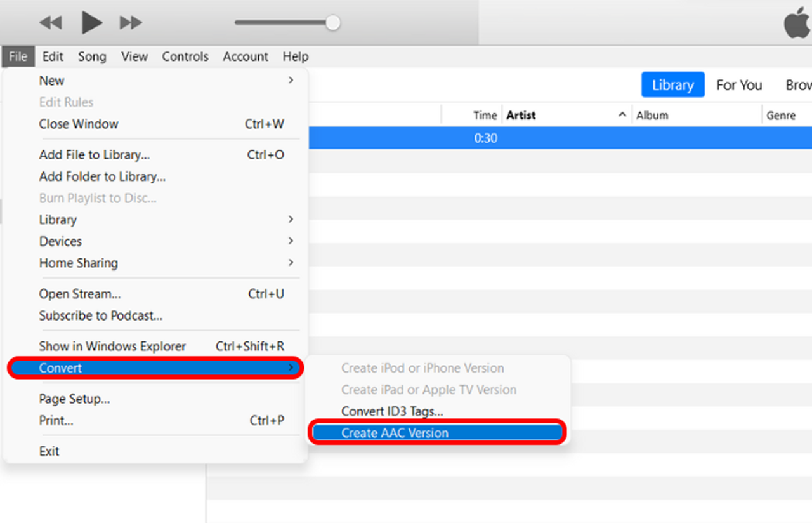Image resolution: width=812 pixels, height=523 pixels.
Task: Click the fast forward next track button
Action: pyautogui.click(x=131, y=23)
